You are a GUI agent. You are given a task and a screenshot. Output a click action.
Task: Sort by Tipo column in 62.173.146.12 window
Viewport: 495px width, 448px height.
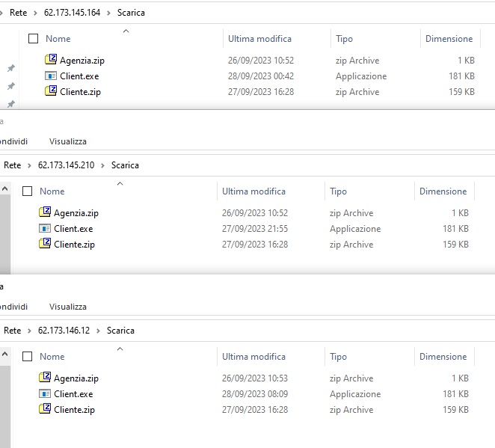tap(338, 357)
